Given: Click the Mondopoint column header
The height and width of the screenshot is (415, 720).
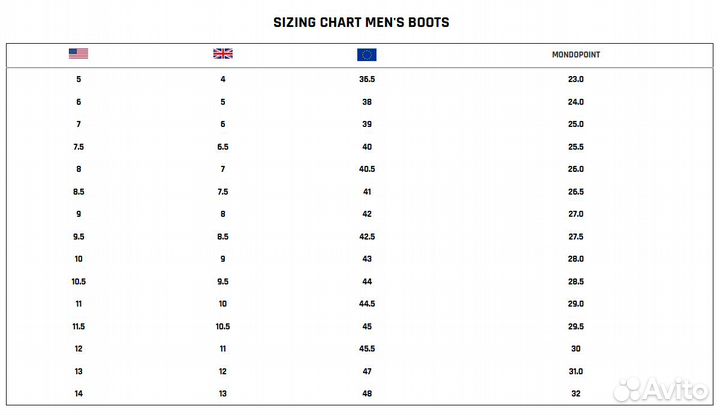Looking at the screenshot, I should click(x=576, y=54).
